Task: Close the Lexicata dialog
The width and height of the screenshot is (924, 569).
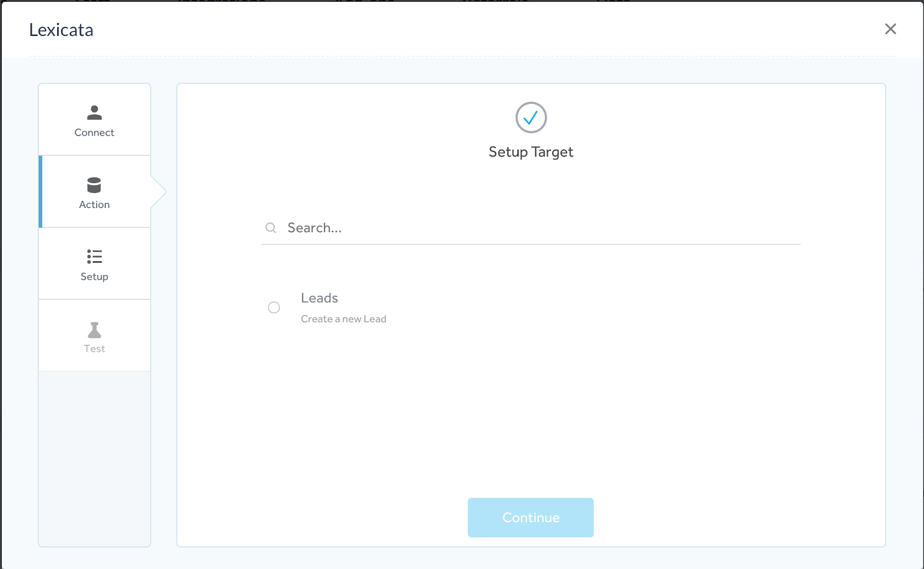Action: pos(891,29)
